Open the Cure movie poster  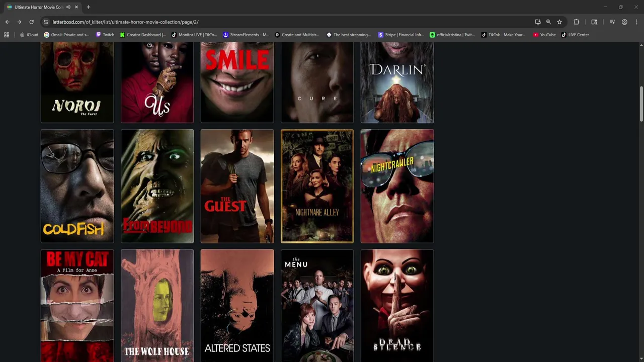tap(317, 82)
